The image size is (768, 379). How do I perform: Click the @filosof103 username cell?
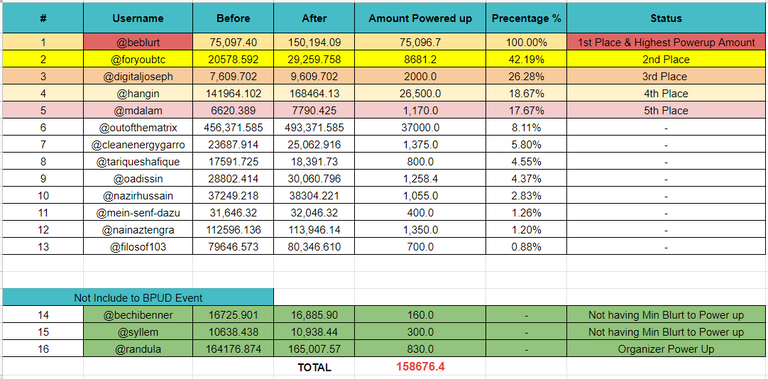click(x=138, y=247)
